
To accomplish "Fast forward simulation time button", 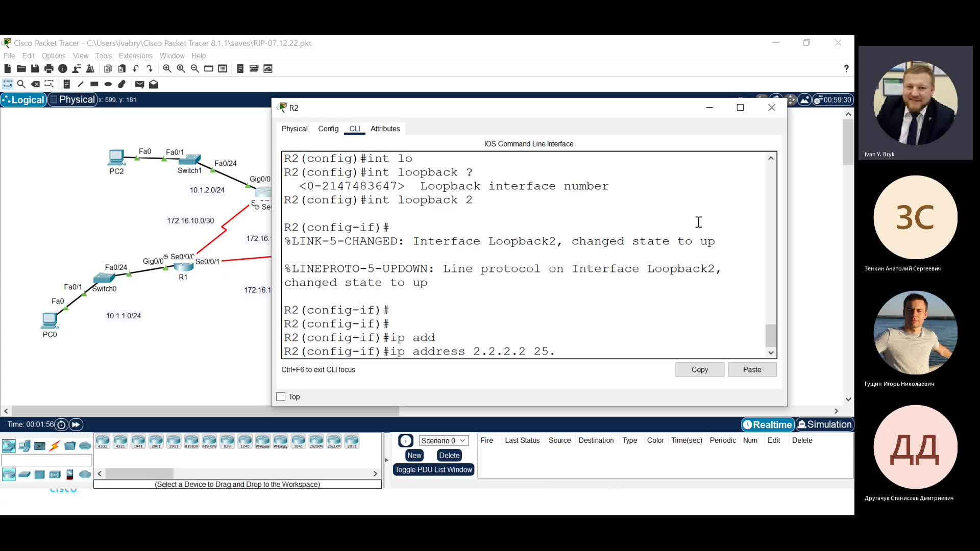I will (76, 424).
